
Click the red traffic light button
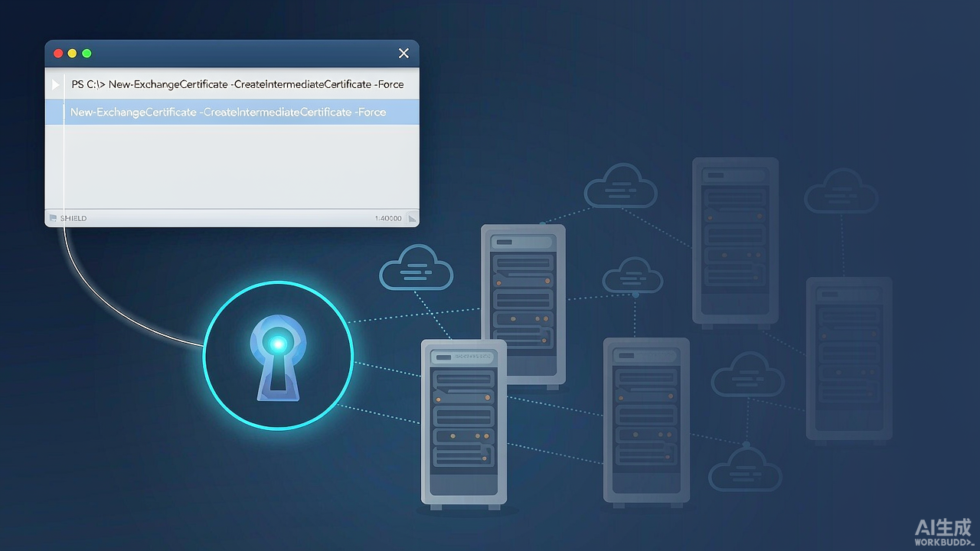58,54
